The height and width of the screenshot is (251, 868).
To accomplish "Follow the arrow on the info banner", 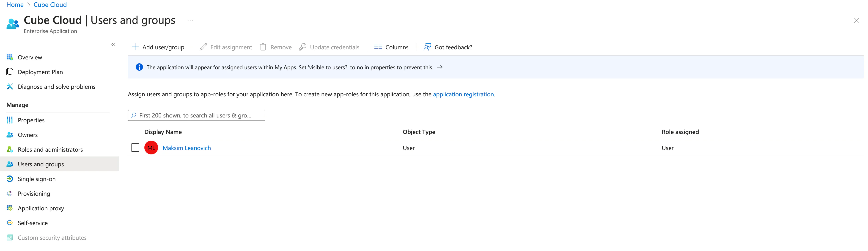I will pyautogui.click(x=439, y=67).
